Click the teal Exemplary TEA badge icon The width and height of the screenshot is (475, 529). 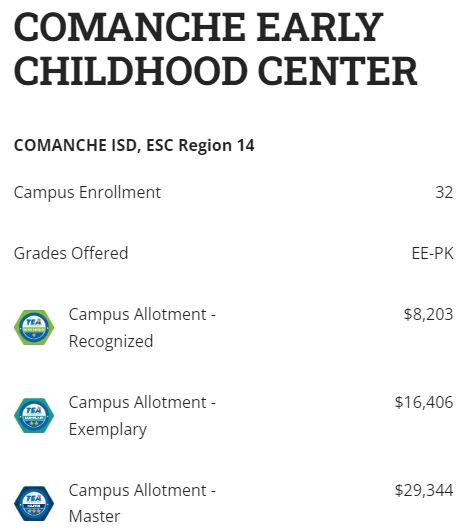point(34,415)
